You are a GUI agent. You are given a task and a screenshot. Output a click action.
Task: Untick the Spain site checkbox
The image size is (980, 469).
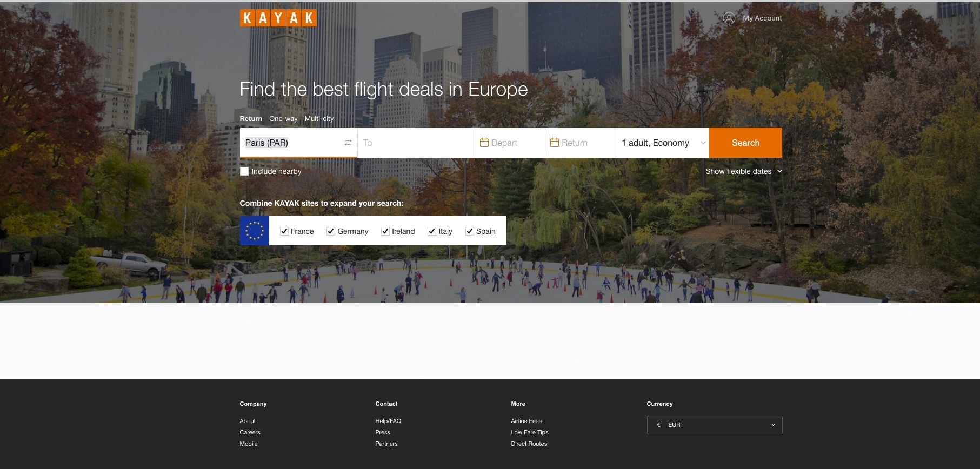[470, 231]
